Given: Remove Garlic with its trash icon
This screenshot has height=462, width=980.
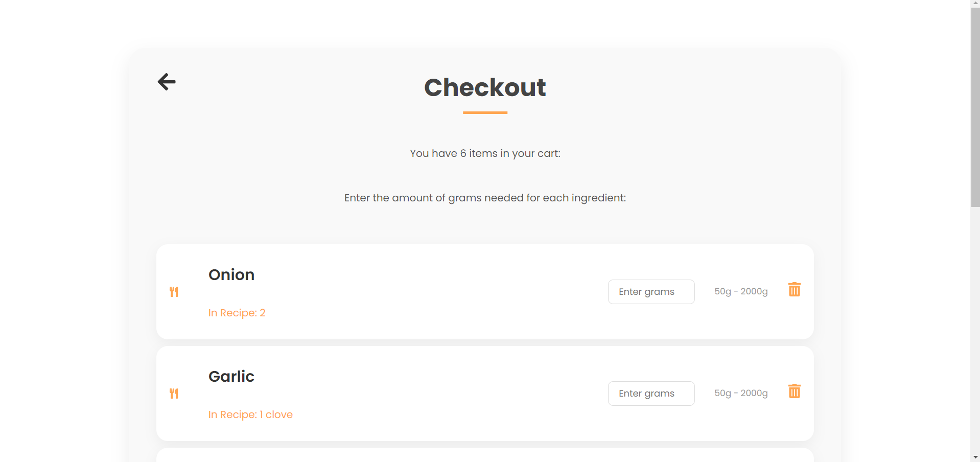Looking at the screenshot, I should 794,391.
